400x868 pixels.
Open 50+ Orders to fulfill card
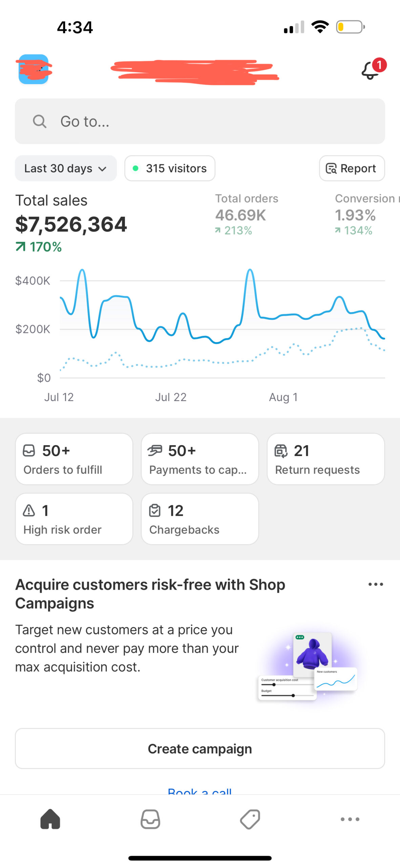tap(74, 459)
